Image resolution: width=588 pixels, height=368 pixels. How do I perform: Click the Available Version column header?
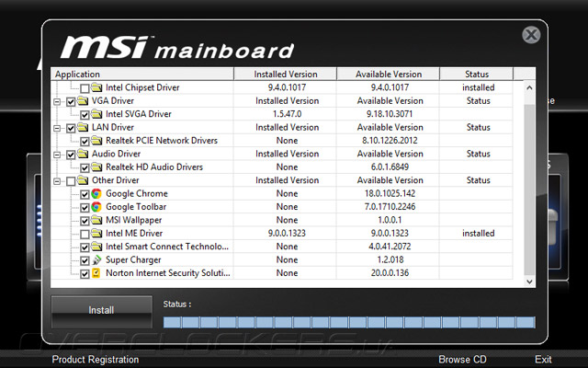388,74
